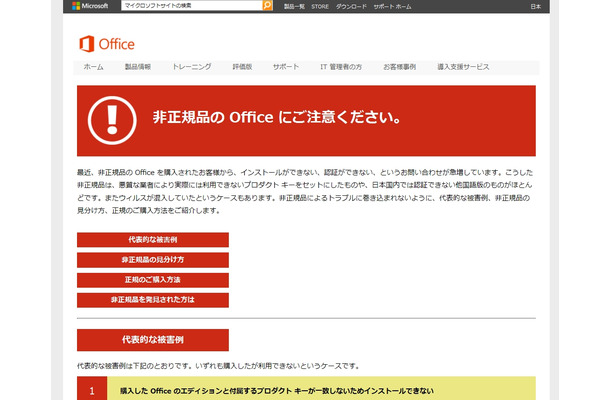610x400 pixels.
Task: Open サポート ホーム in top bar
Action: click(392, 7)
